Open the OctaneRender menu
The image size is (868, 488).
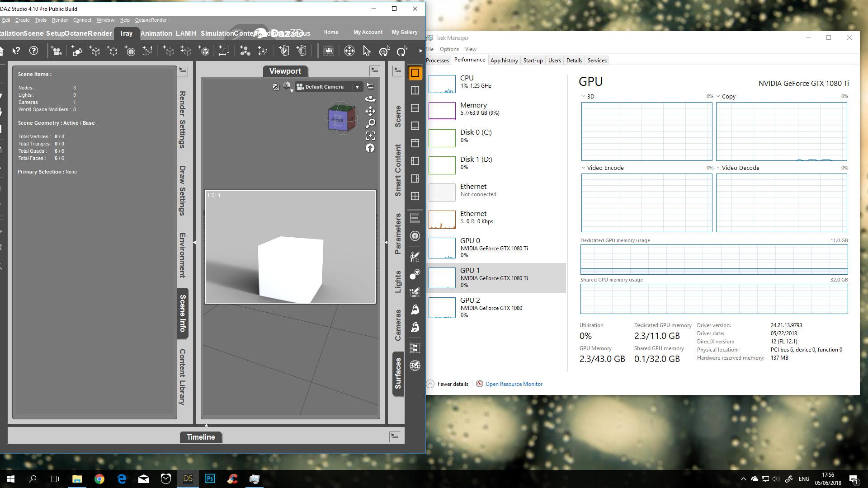[151, 20]
